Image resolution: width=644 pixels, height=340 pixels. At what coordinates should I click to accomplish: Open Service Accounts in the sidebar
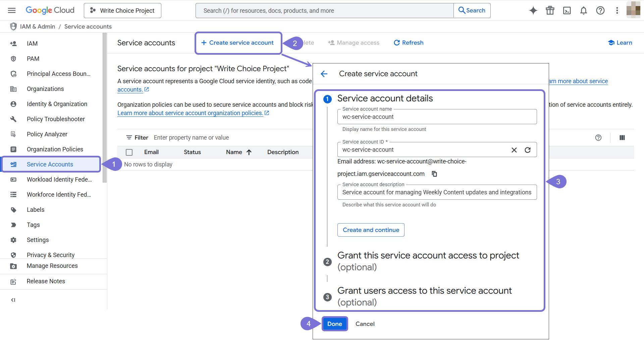pos(50,164)
